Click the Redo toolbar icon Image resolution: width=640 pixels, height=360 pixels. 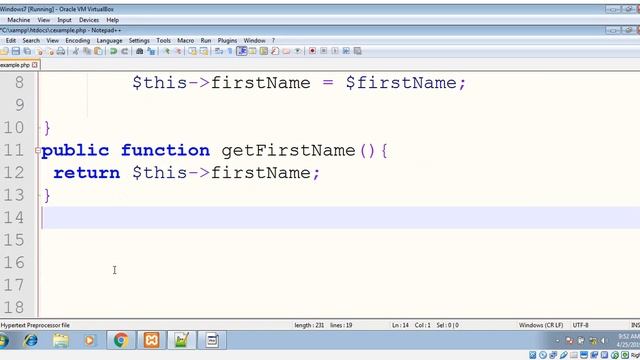pyautogui.click(x=125, y=51)
